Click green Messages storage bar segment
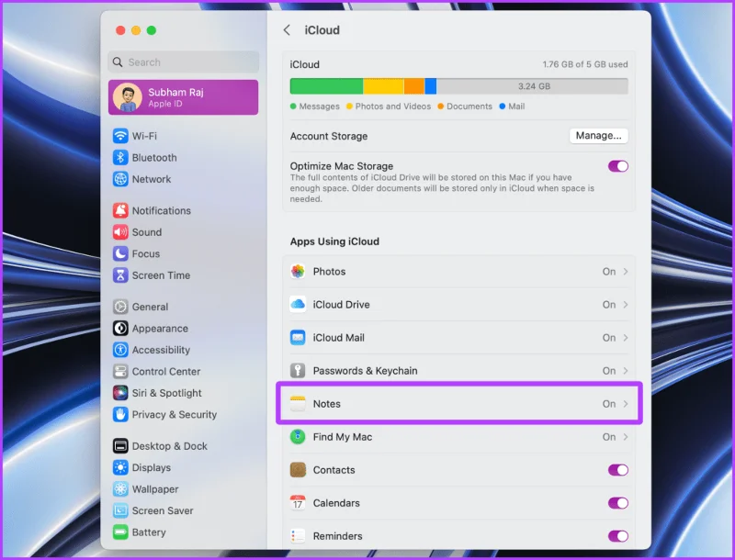Image resolution: width=735 pixels, height=560 pixels. [x=326, y=86]
